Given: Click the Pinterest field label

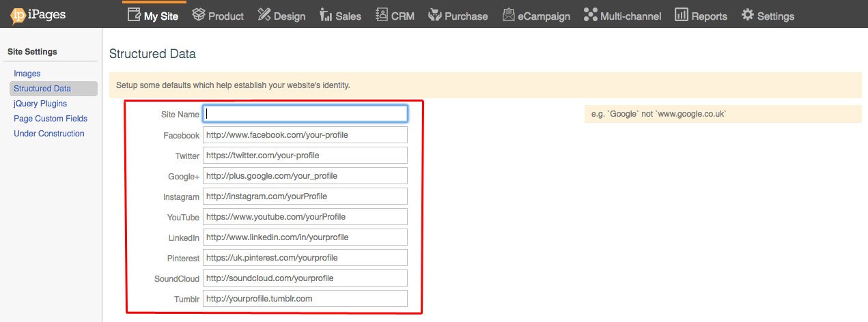Looking at the screenshot, I should coord(183,259).
